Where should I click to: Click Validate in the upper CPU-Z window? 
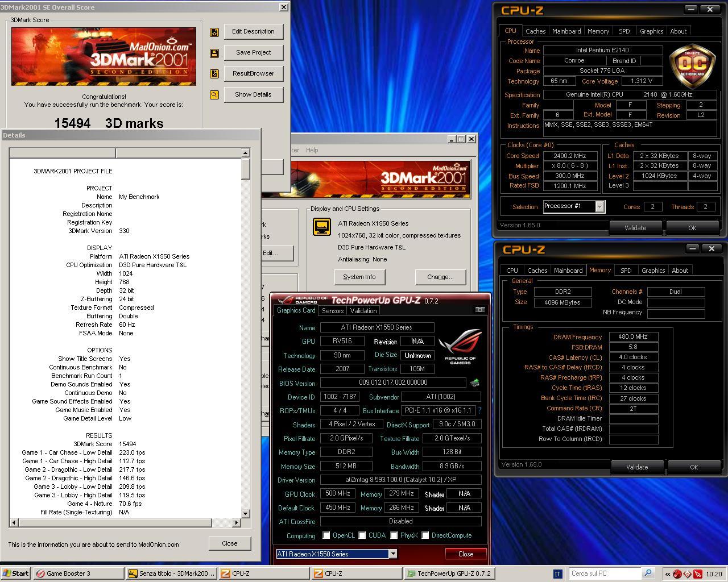tap(635, 228)
